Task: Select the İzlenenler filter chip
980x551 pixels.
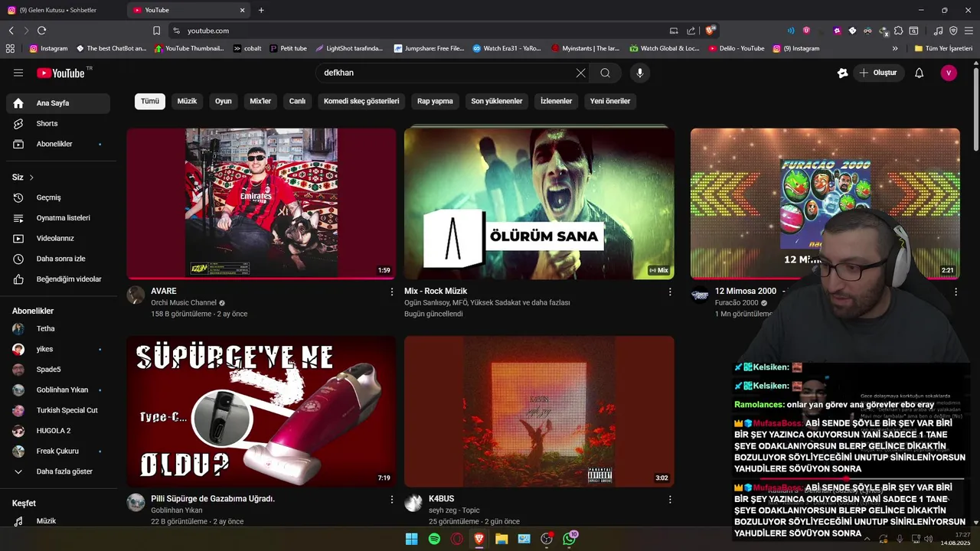Action: coord(557,101)
